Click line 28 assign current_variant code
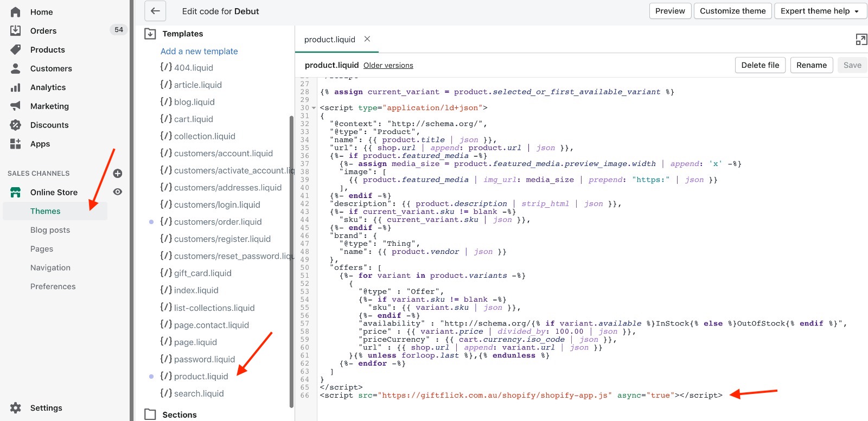The height and width of the screenshot is (421, 868). click(497, 92)
